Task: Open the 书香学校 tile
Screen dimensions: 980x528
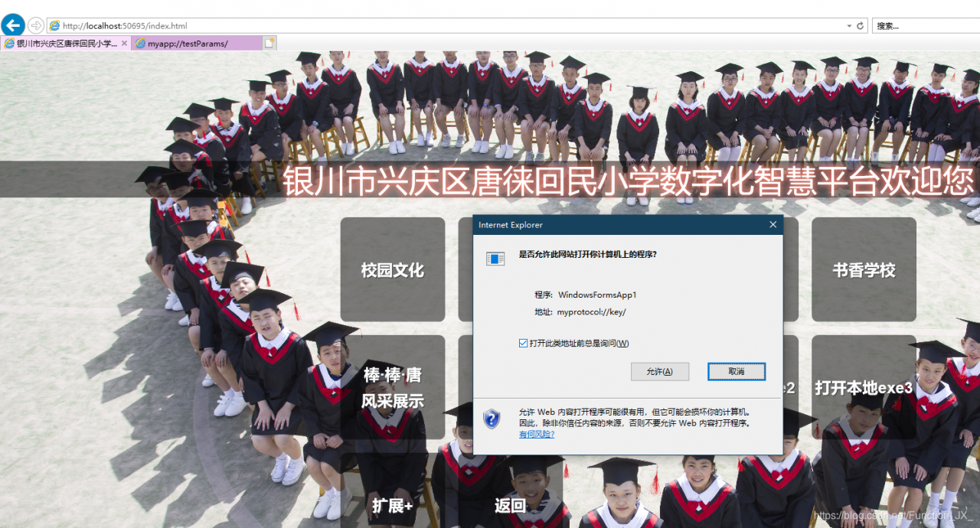Action: 864,269
